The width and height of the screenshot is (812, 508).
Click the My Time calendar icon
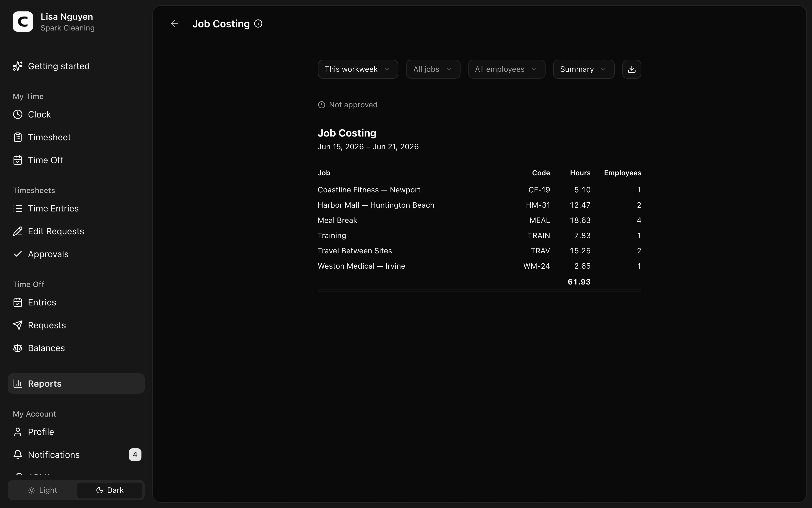(18, 160)
